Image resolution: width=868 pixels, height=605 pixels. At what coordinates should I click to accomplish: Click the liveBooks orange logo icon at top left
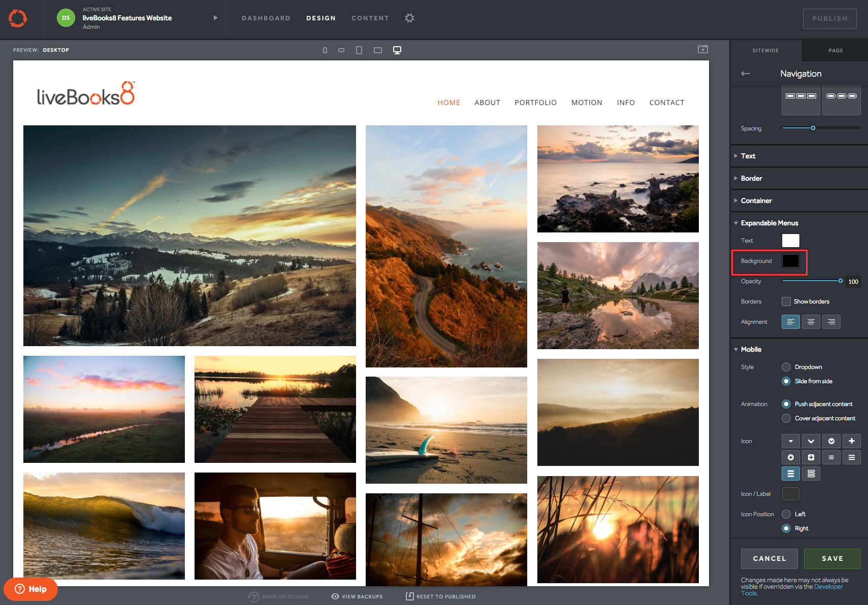tap(18, 18)
